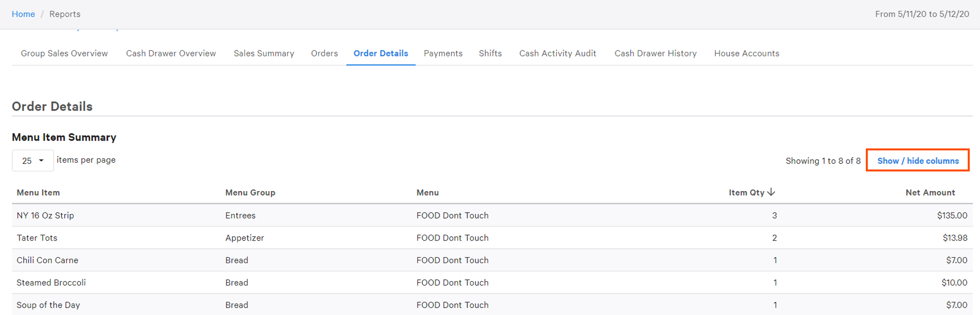Click the Order Details page heading
This screenshot has width=980, height=315.
pos(52,106)
